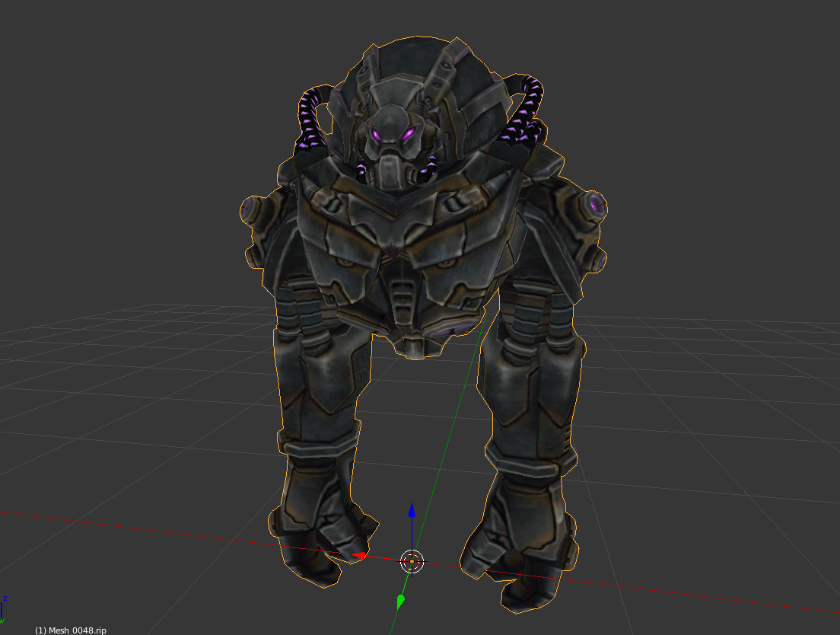Click the green Y-axis manipulator arrow
This screenshot has height=635, width=840.
(400, 601)
